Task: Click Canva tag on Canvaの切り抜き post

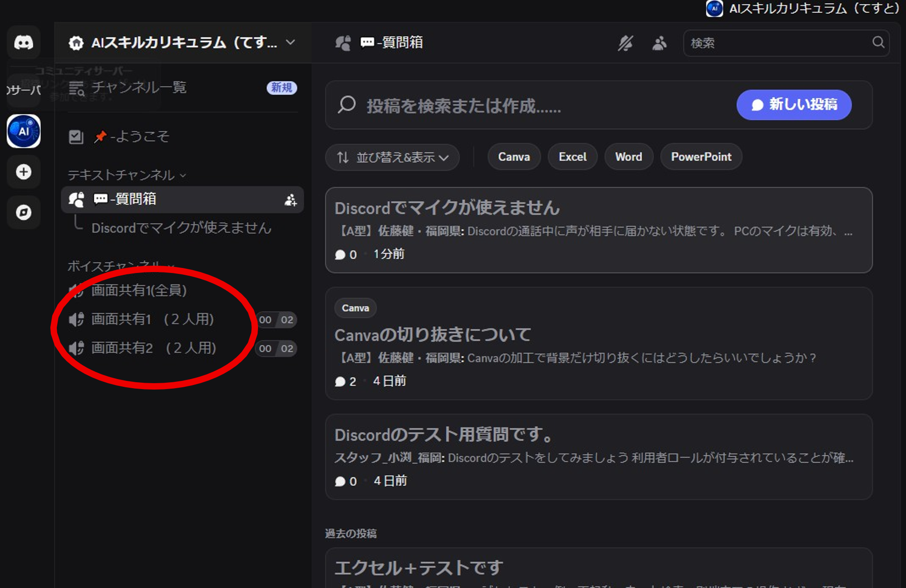Action: [x=356, y=308]
